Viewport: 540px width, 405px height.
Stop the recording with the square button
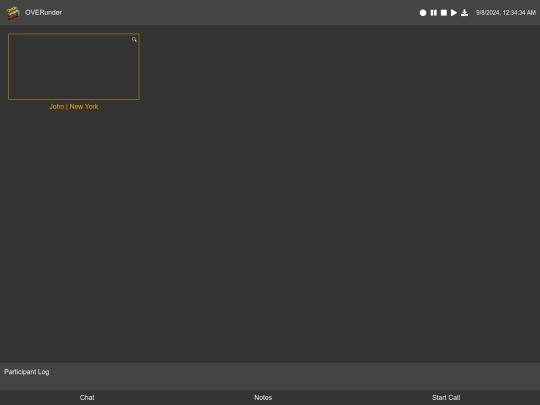pos(444,13)
